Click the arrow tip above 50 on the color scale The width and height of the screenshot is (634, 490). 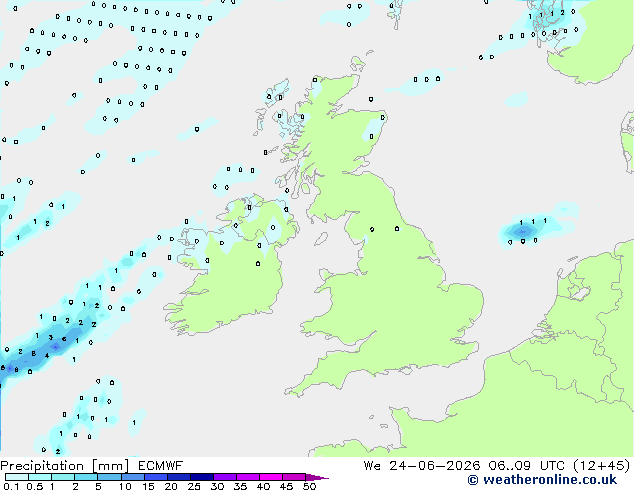click(x=317, y=477)
